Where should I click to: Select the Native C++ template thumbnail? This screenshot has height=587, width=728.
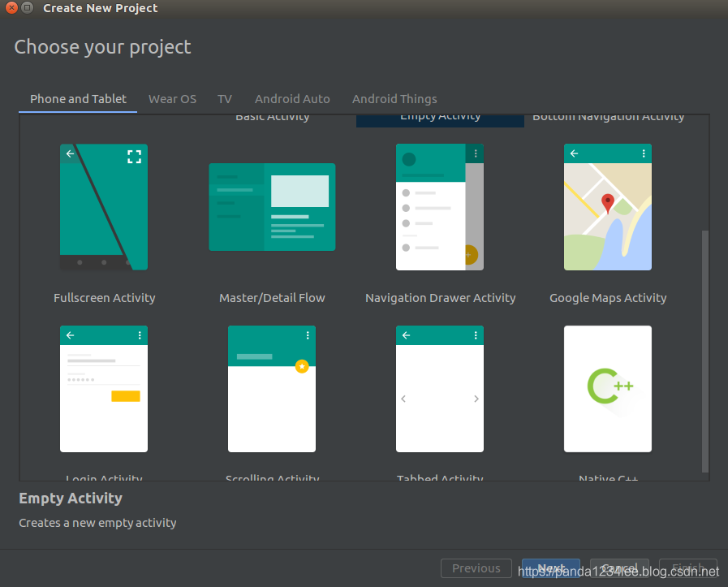(x=608, y=389)
